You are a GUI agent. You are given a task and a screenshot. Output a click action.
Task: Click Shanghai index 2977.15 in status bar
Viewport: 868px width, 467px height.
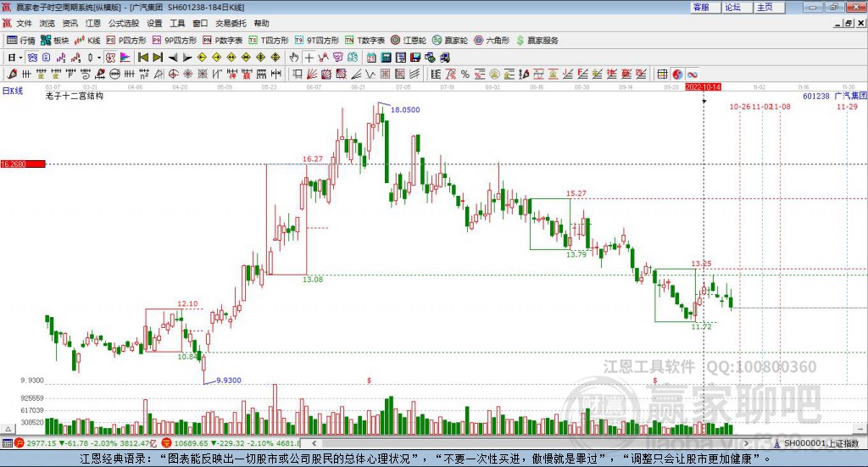41,443
